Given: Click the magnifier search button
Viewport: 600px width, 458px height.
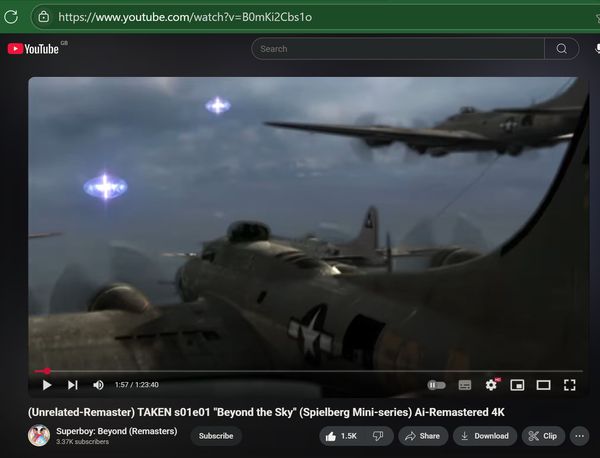Looking at the screenshot, I should tap(561, 49).
